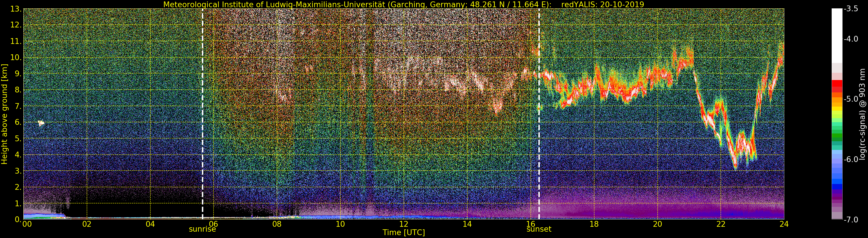Click the white dashed sunrise marker line

[202, 114]
